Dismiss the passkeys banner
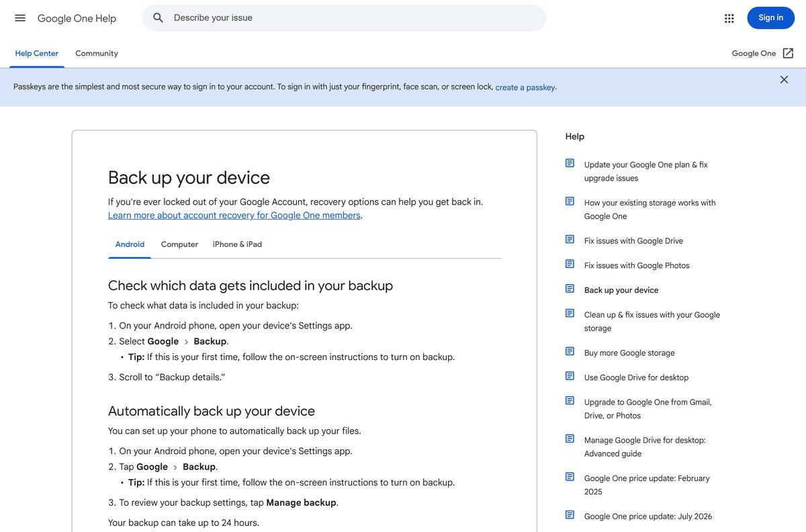 click(x=784, y=79)
